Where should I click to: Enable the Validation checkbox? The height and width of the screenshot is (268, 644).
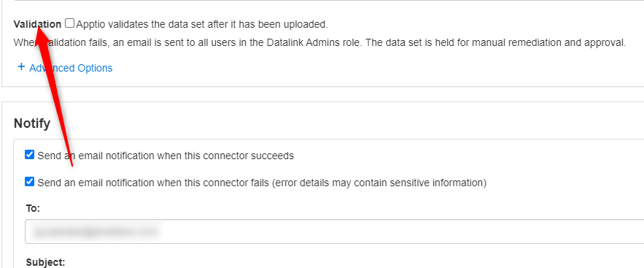[70, 23]
